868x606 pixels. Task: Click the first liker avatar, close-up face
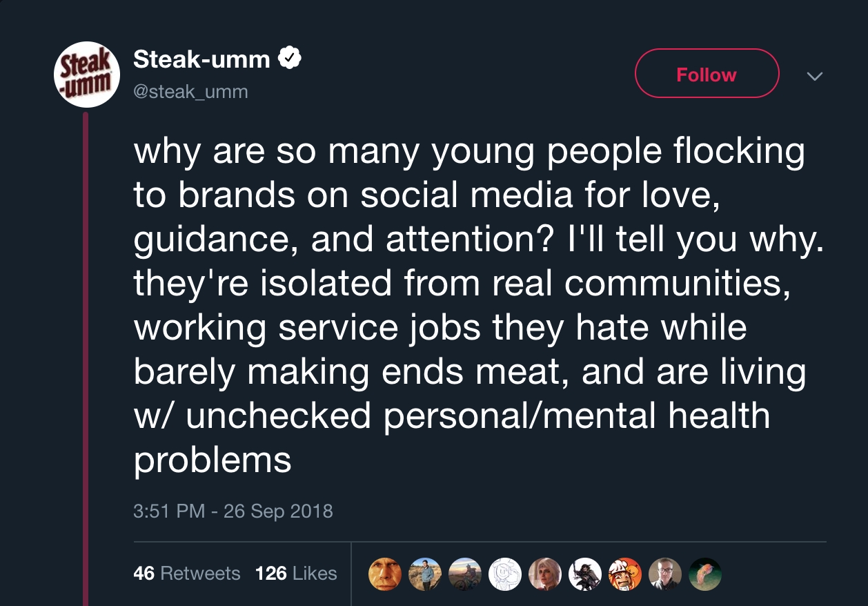[384, 574]
